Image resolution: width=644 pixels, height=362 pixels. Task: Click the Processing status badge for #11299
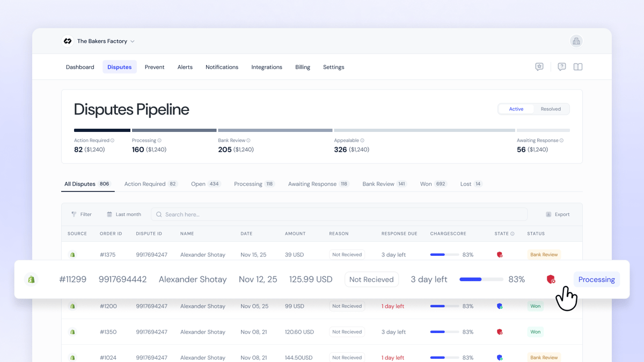[597, 279]
